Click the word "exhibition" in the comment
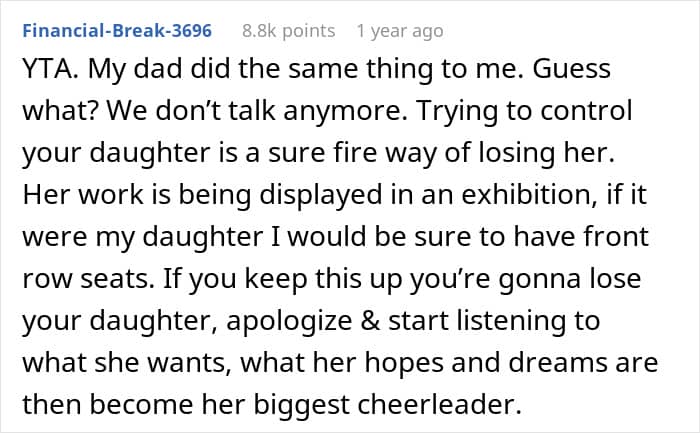 (x=486, y=196)
